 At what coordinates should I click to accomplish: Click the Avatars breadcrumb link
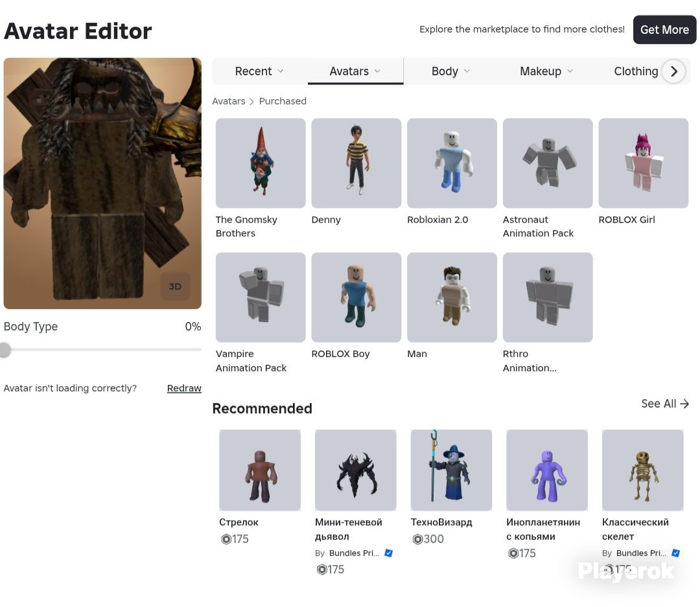[x=229, y=101]
